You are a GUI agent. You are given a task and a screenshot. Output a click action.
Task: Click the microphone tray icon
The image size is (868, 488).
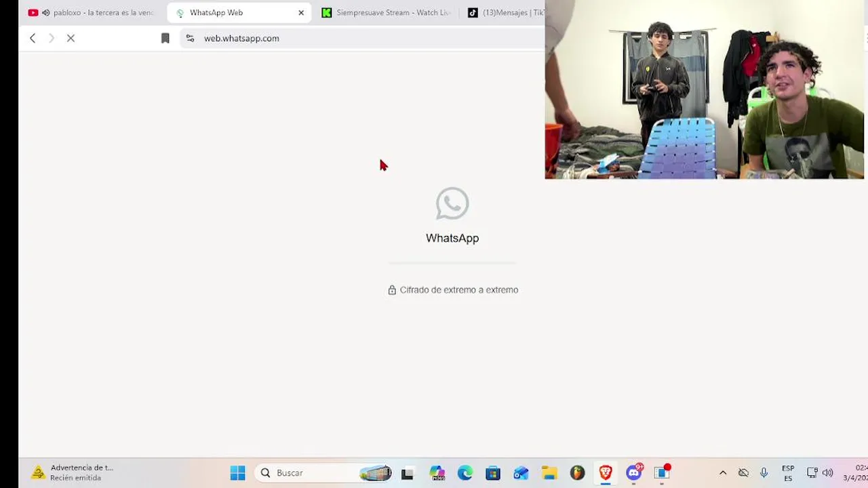pos(764,473)
